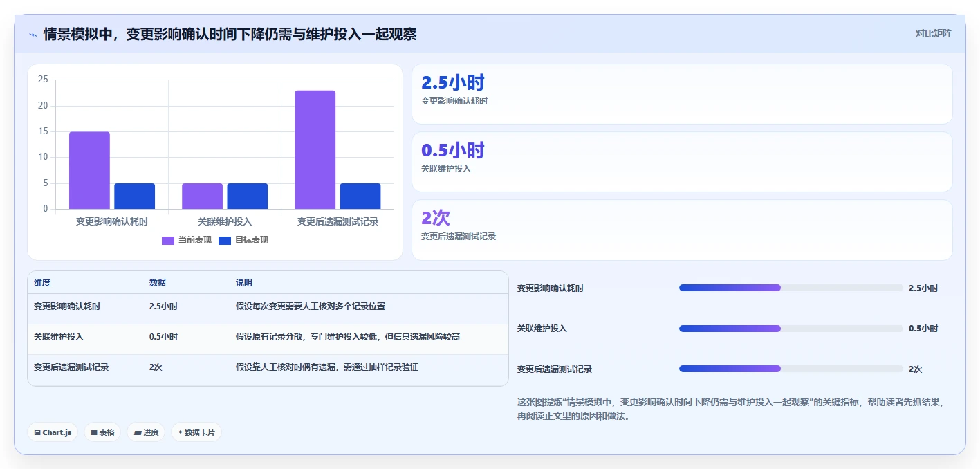This screenshot has height=469, width=980.
Task: Click the 数据卡片 tag chip
Action: click(196, 432)
